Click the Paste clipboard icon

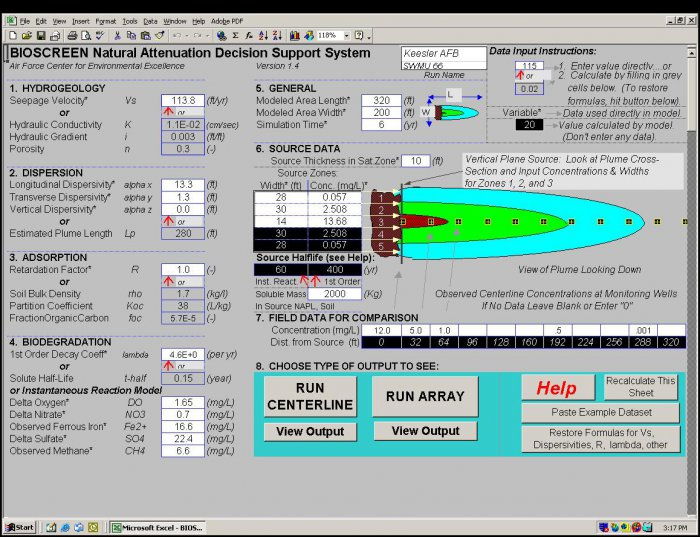point(146,36)
